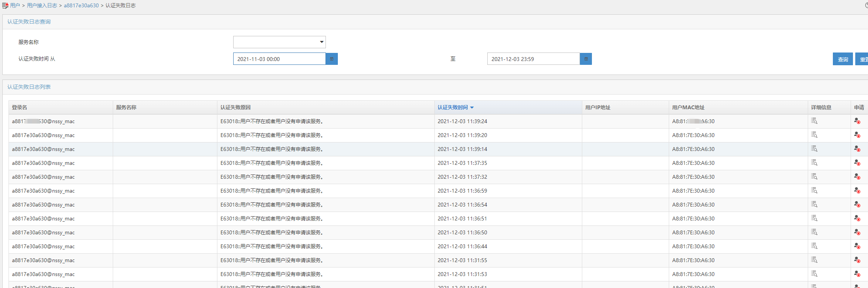The image size is (868, 288).
Task: Click the 认证失败时间 从 label
Action: 37,59
